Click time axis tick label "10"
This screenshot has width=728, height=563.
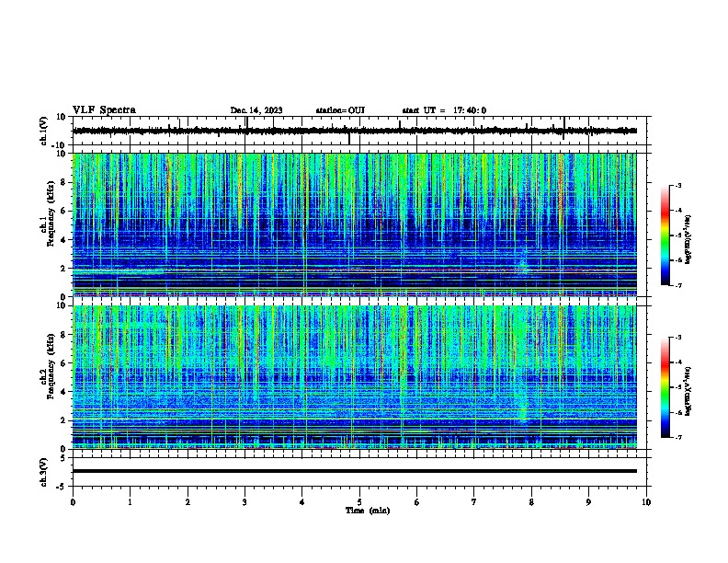(x=646, y=502)
